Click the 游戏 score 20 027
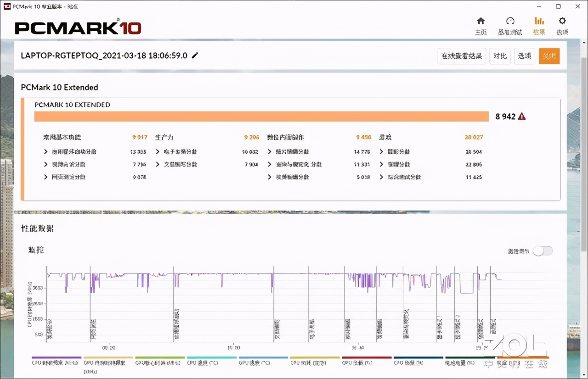The image size is (588, 379). pos(474,137)
